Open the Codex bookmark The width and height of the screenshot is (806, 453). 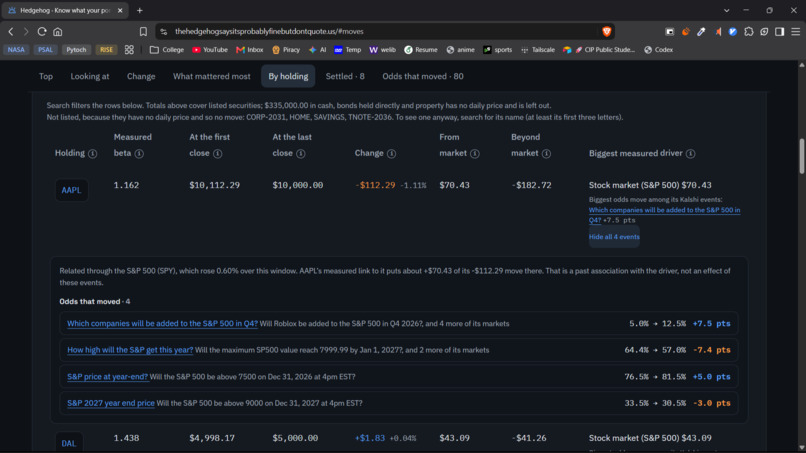click(658, 50)
